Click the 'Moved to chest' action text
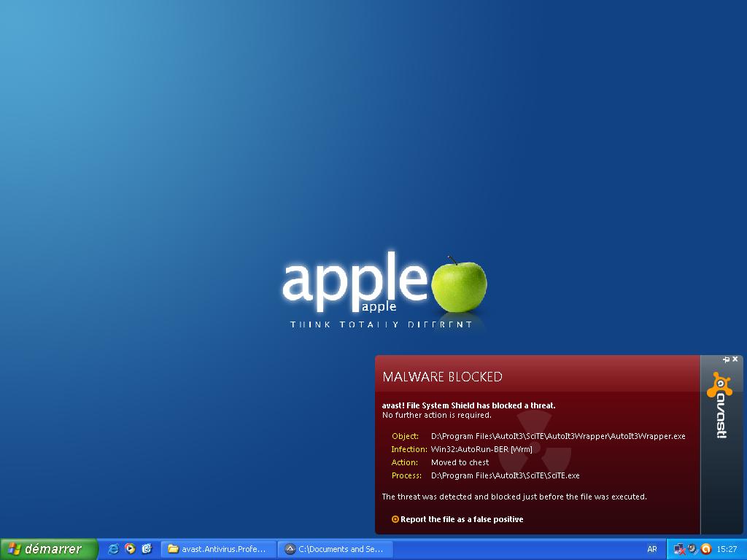The height and width of the screenshot is (560, 747). (x=460, y=462)
